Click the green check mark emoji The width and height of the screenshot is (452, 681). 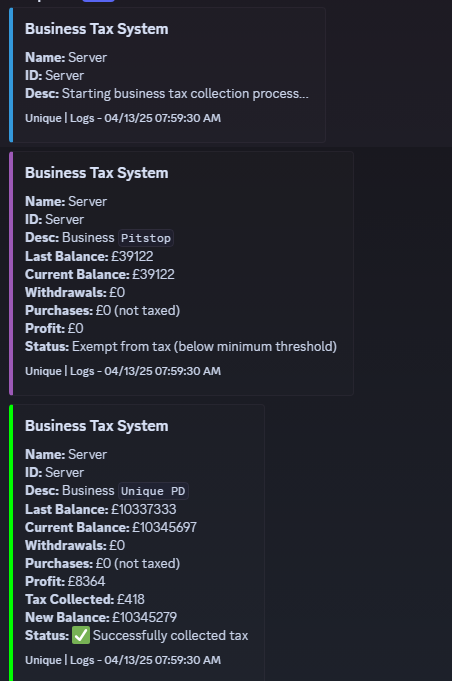click(x=81, y=635)
